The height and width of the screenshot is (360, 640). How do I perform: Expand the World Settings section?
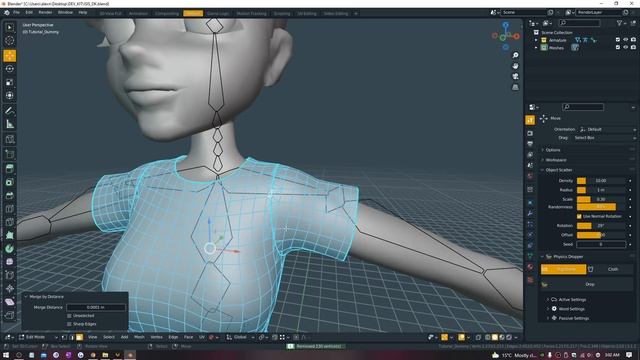pyautogui.click(x=571, y=309)
